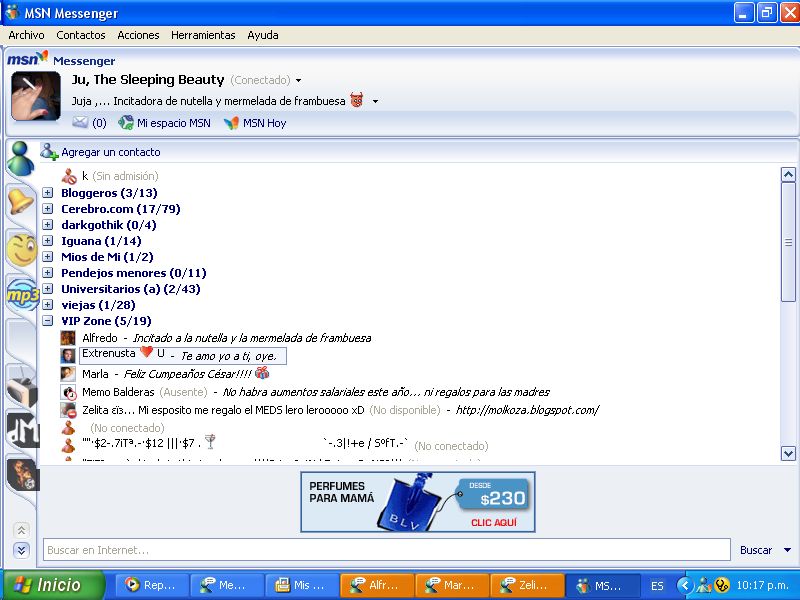Click the MSN Messenger tray icon

(x=705, y=585)
